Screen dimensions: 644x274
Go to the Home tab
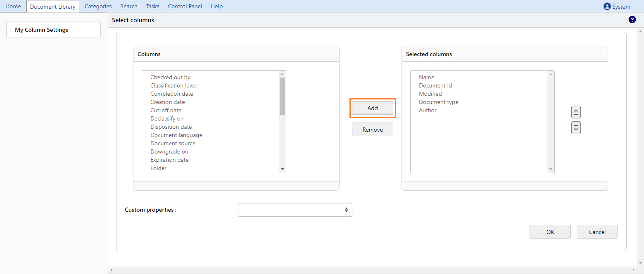(x=13, y=6)
